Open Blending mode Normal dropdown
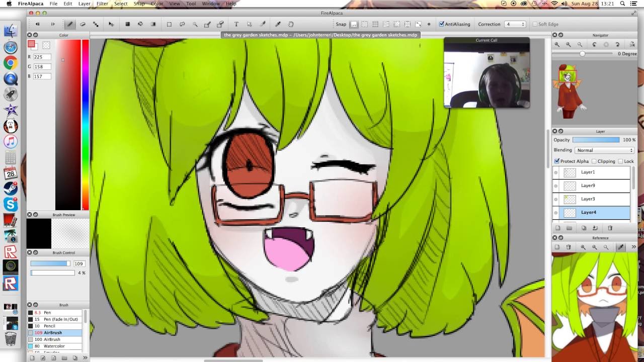The height and width of the screenshot is (362, 644). [x=604, y=150]
